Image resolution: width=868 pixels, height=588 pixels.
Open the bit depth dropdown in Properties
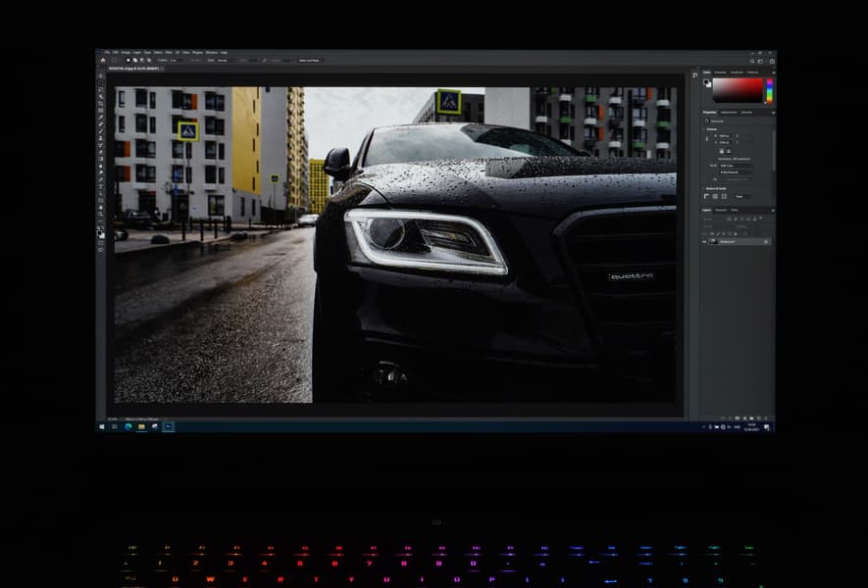click(736, 172)
